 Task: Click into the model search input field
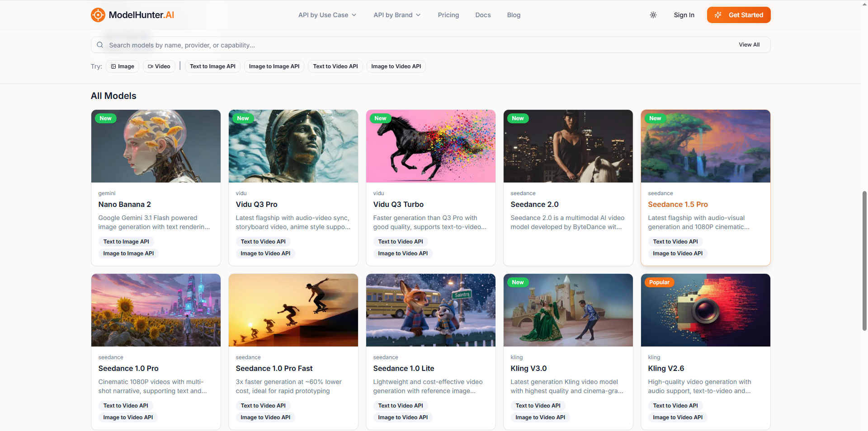coord(316,45)
